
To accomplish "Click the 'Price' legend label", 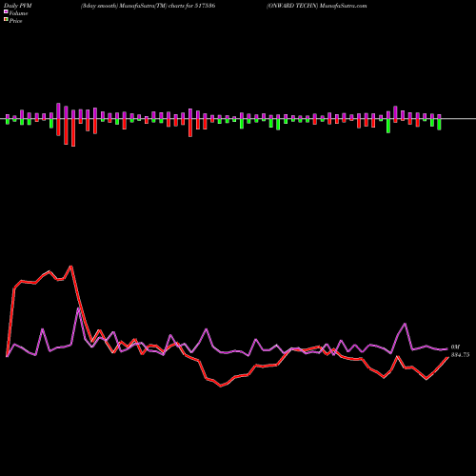I will click(x=15, y=21).
